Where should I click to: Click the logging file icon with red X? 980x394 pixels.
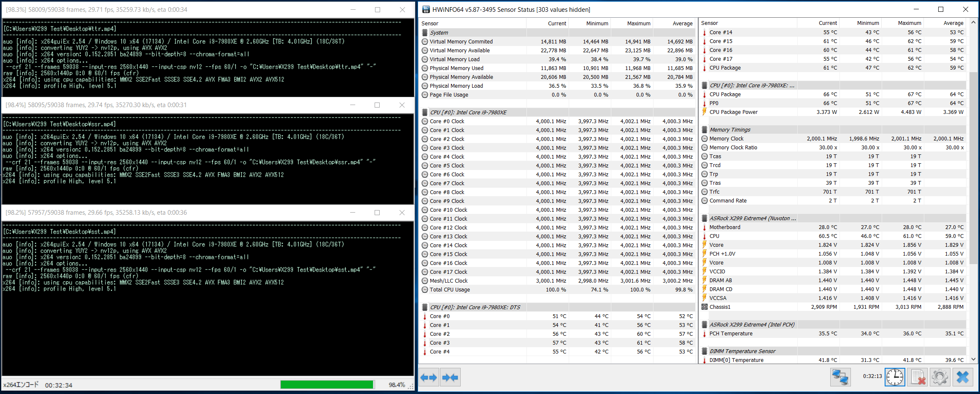coord(918,377)
